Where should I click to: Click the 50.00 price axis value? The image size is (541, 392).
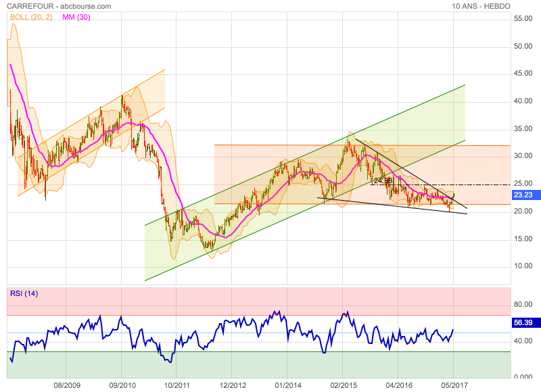tap(523, 46)
